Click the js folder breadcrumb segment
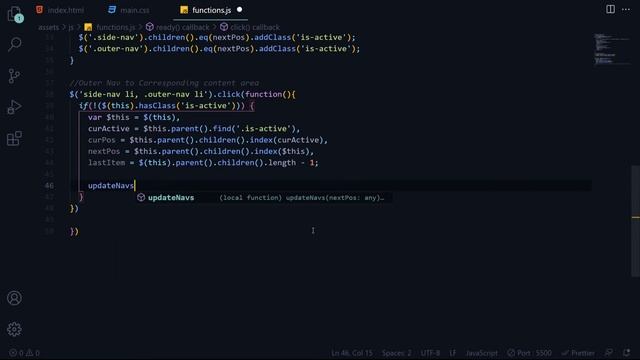Viewport: 640px width, 360px height. (71, 27)
